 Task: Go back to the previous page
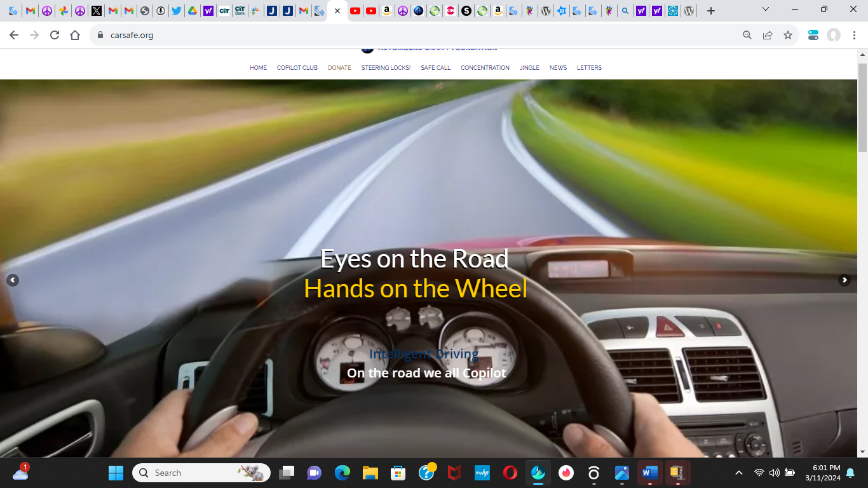[x=14, y=36]
